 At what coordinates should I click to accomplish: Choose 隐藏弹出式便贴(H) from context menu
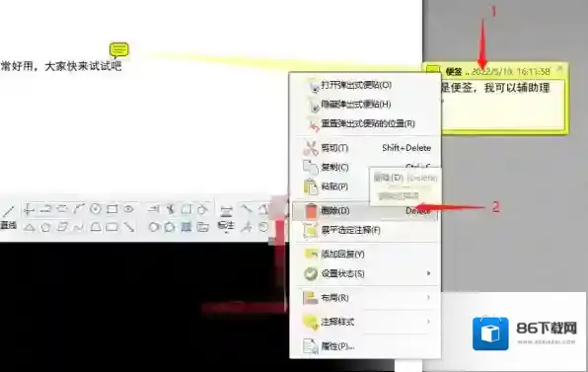[x=365, y=105]
